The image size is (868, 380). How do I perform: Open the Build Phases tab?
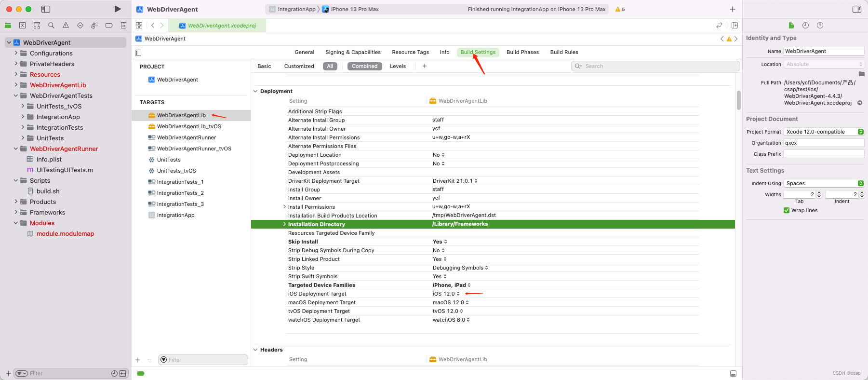pyautogui.click(x=522, y=52)
